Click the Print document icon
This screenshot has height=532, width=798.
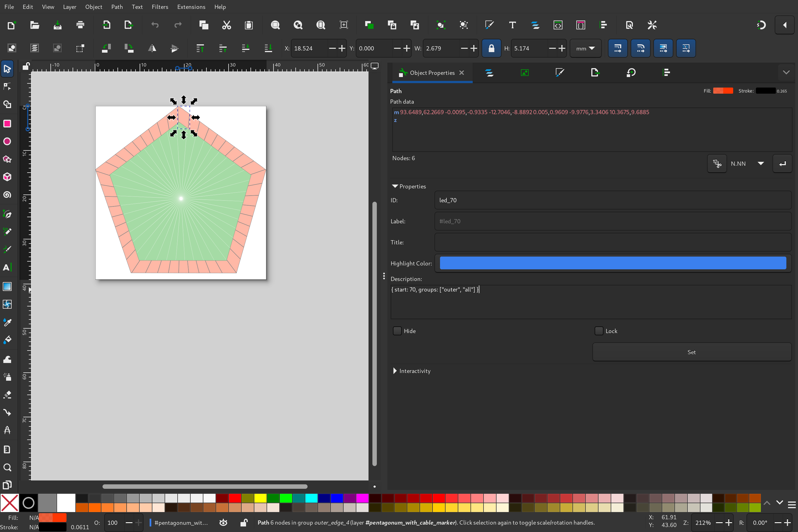pos(80,25)
